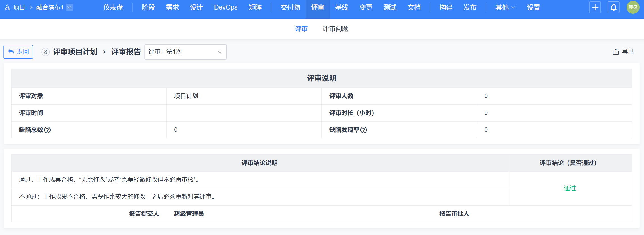Image resolution: width=644 pixels, height=235 pixels.
Task: Click the 评审报告 breadcrumb title
Action: [x=126, y=52]
